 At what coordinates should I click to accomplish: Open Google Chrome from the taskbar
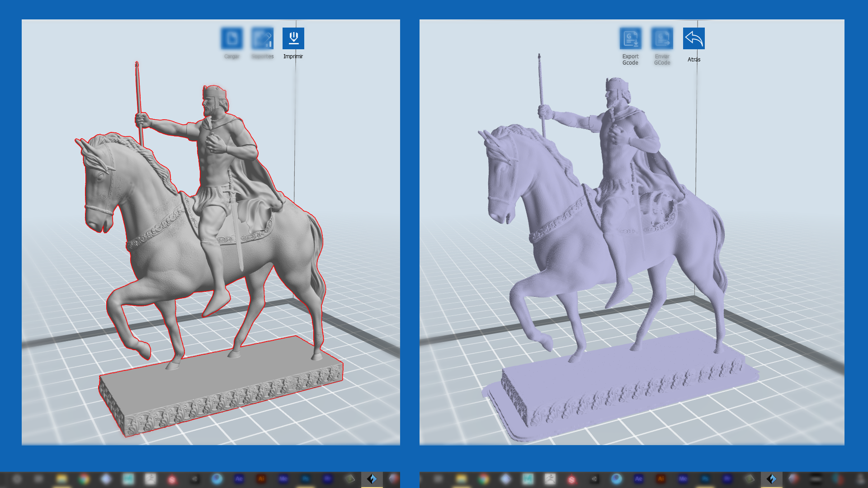(x=84, y=479)
